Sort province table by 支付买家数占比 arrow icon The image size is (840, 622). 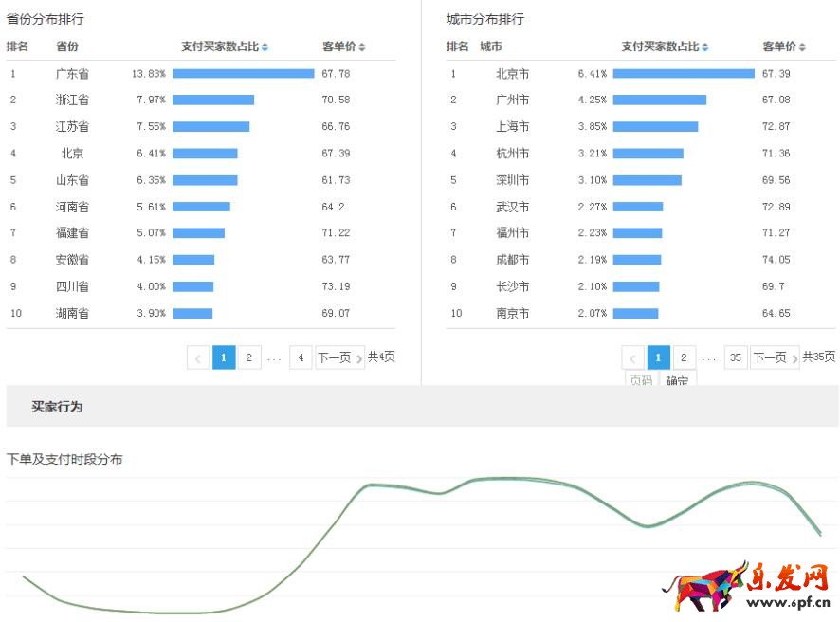click(x=265, y=47)
